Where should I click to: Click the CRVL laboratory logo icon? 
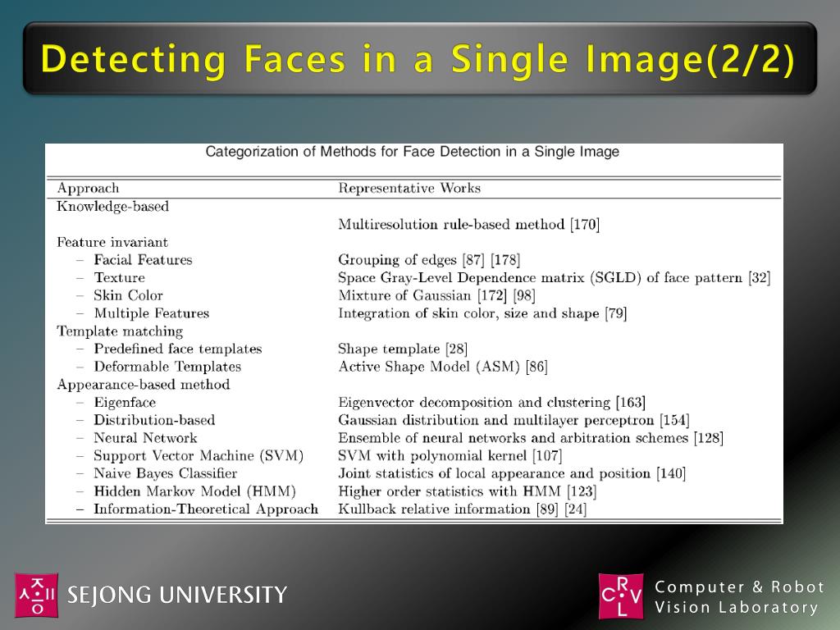tap(621, 596)
